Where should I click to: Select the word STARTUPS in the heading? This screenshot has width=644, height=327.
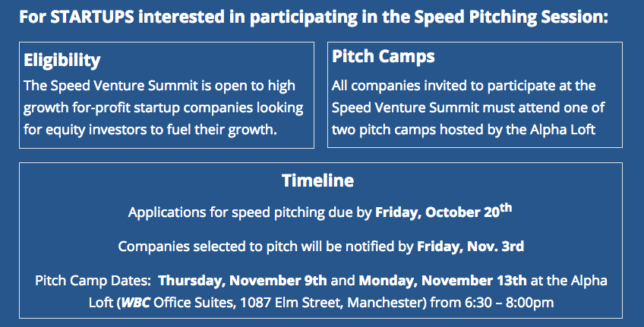tap(93, 17)
